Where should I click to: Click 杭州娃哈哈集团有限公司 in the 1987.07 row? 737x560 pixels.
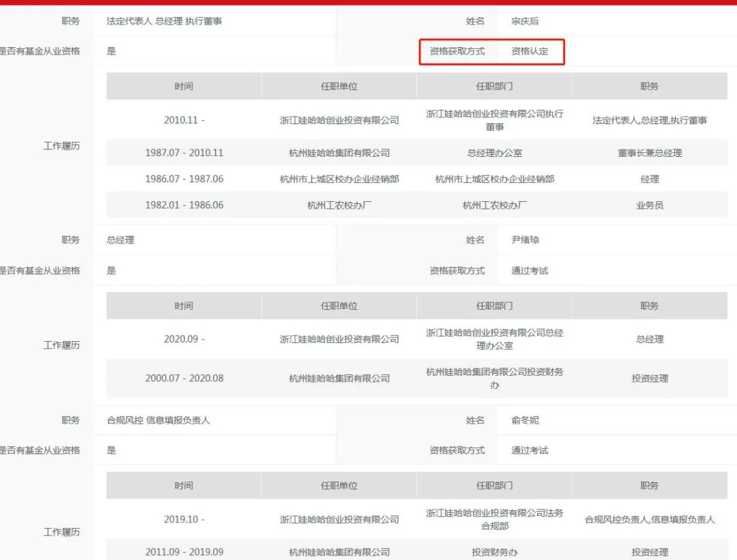(339, 153)
